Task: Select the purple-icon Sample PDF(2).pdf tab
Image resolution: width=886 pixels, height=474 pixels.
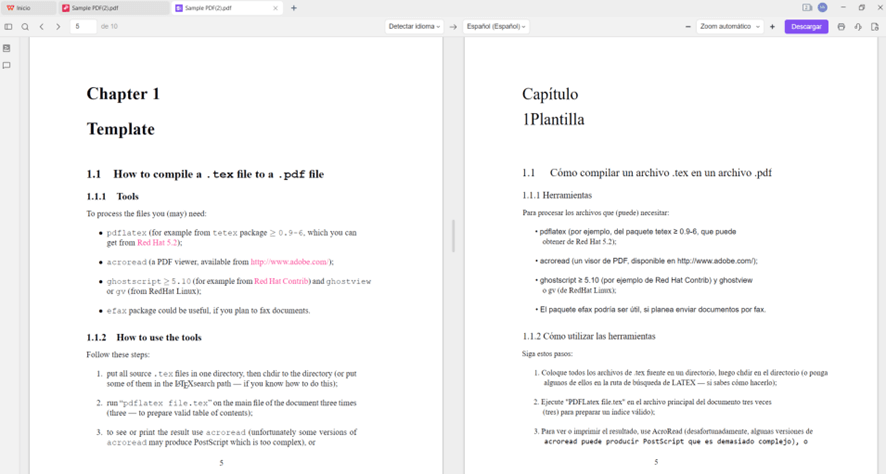Action: pyautogui.click(x=226, y=8)
